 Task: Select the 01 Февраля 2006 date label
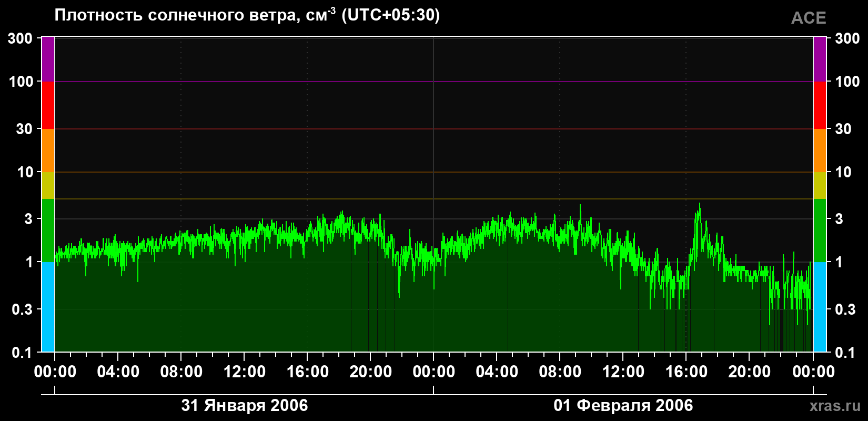pyautogui.click(x=623, y=405)
